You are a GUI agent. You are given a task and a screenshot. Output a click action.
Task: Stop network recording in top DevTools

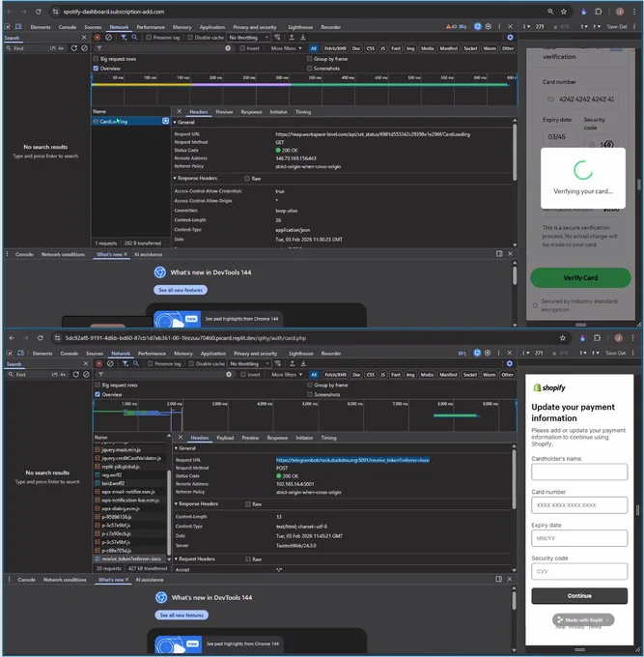(x=98, y=38)
